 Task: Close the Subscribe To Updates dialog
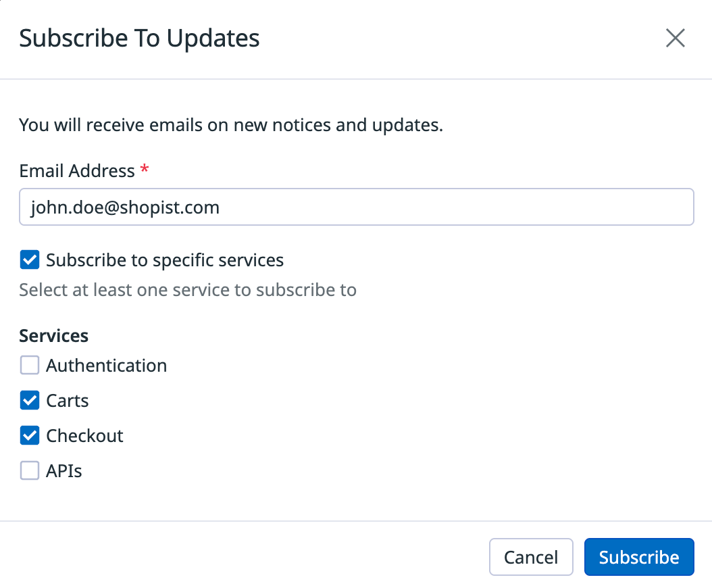click(675, 39)
